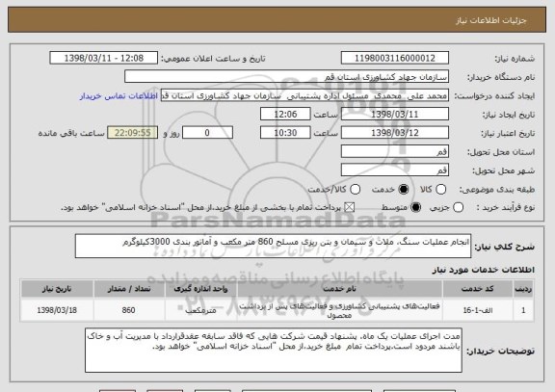Click the تعداد / مقدار column header
The image size is (555, 392).
(128, 289)
